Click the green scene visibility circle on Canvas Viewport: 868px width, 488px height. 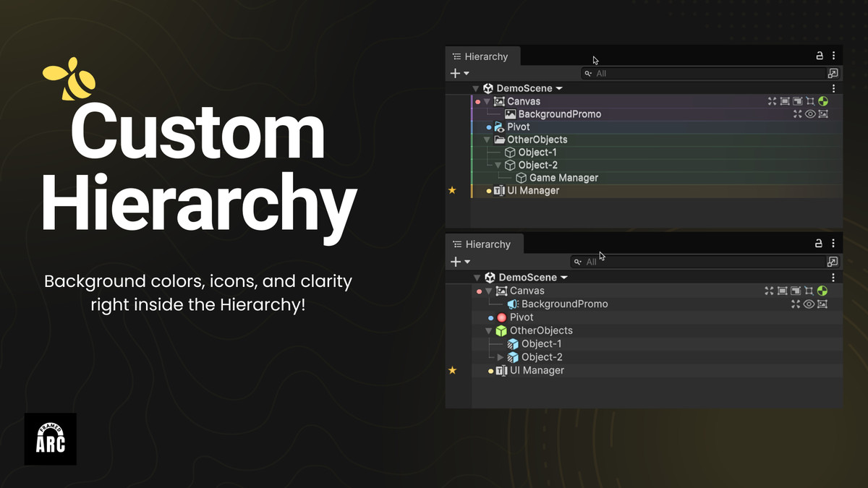click(823, 101)
